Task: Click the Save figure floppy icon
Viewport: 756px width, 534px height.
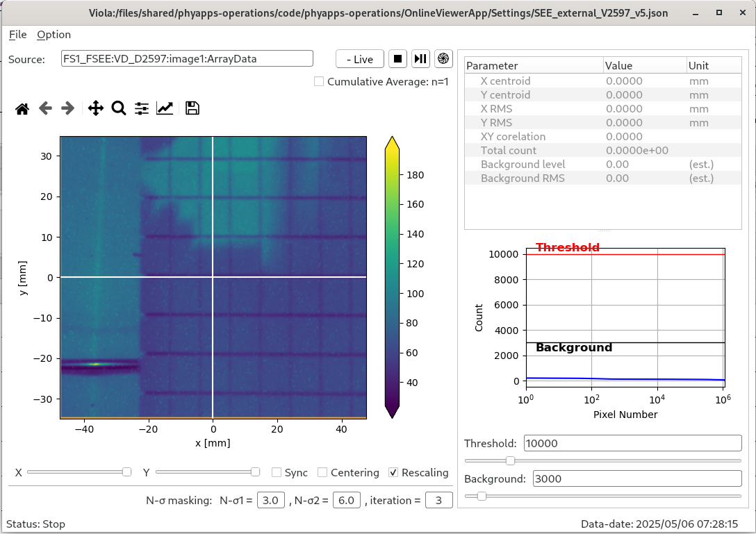Action: pos(192,108)
